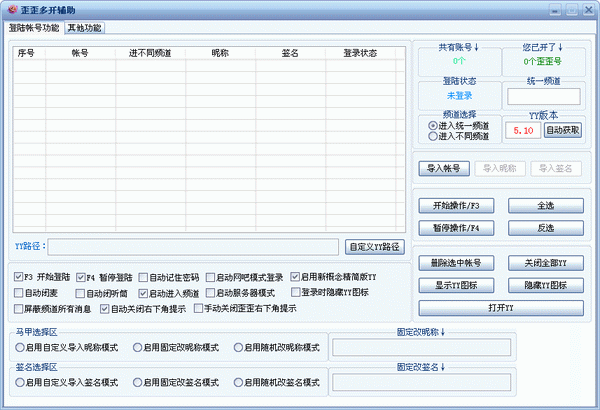Click the YY路径 input field
Image resolution: width=600 pixels, height=410 pixels.
tap(193, 247)
